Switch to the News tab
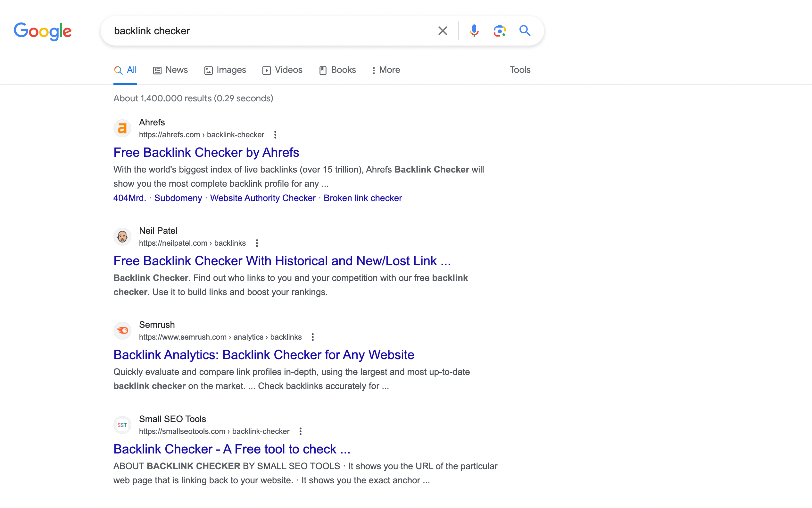Image resolution: width=812 pixels, height=508 pixels. (x=170, y=70)
